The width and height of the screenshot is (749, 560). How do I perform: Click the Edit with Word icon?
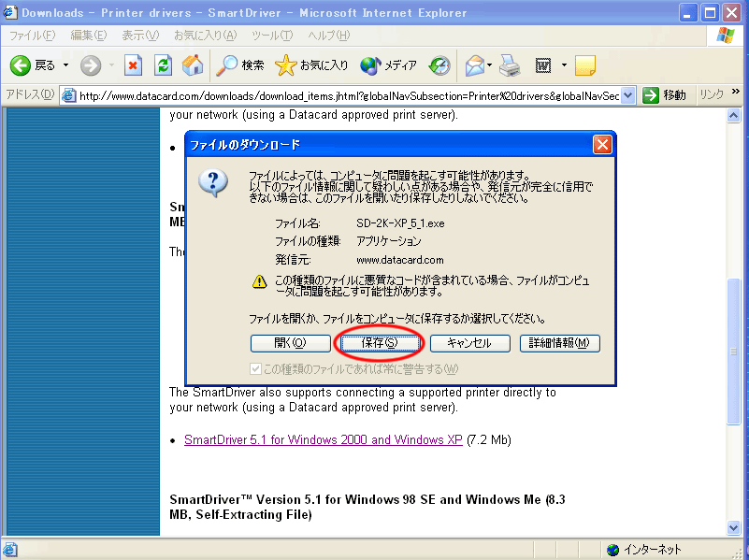pos(543,65)
